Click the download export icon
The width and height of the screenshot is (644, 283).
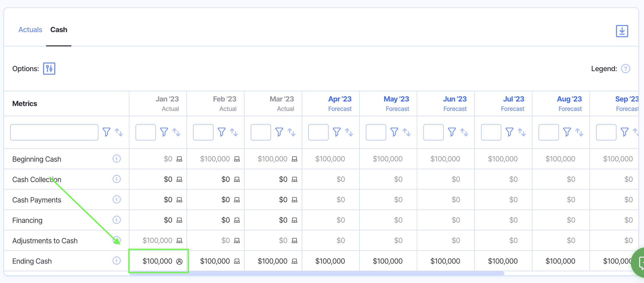(622, 31)
